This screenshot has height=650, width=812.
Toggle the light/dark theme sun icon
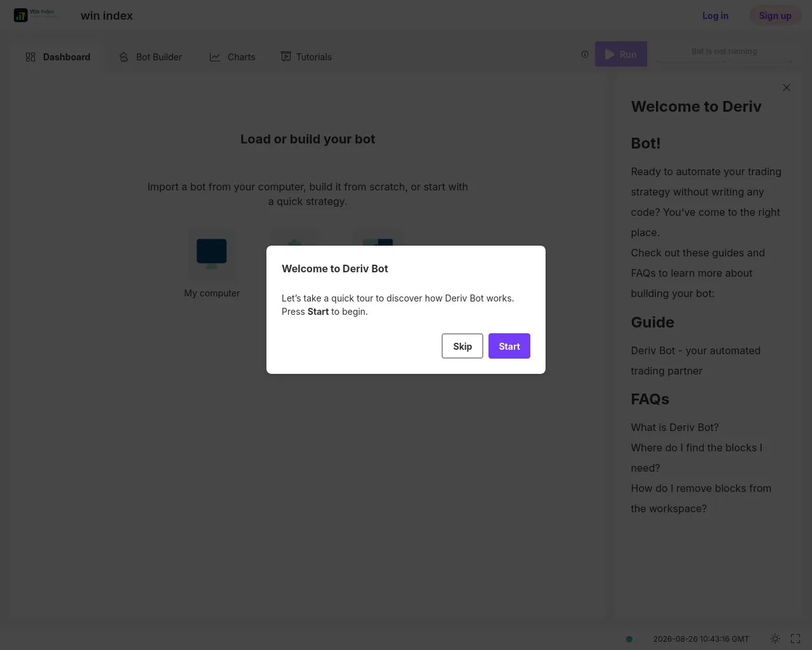(775, 639)
